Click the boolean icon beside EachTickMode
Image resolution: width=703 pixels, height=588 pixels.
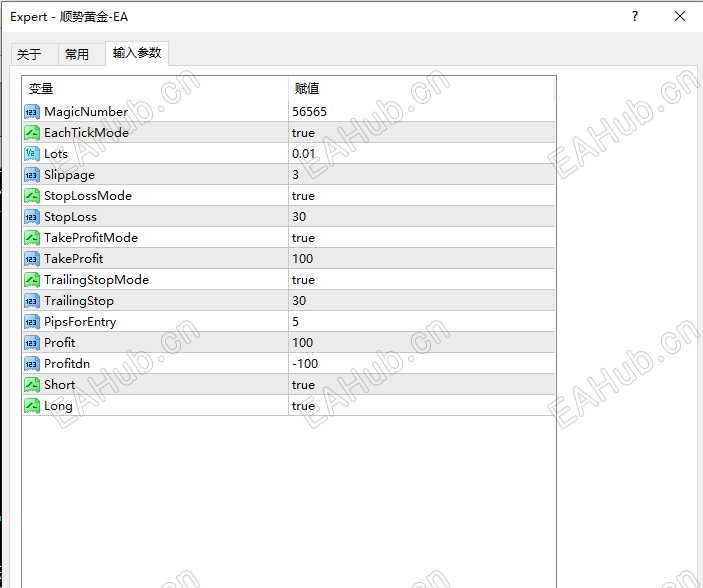(x=32, y=133)
